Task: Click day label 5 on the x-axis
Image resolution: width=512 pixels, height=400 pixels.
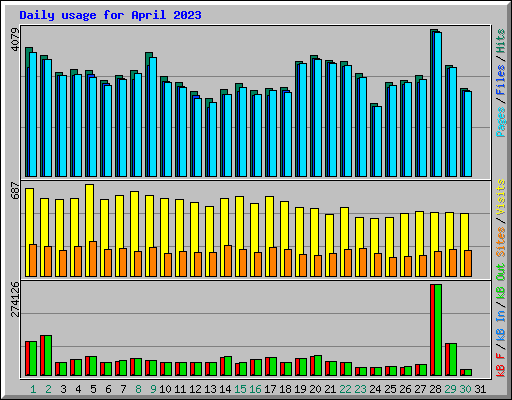Action: (93, 389)
